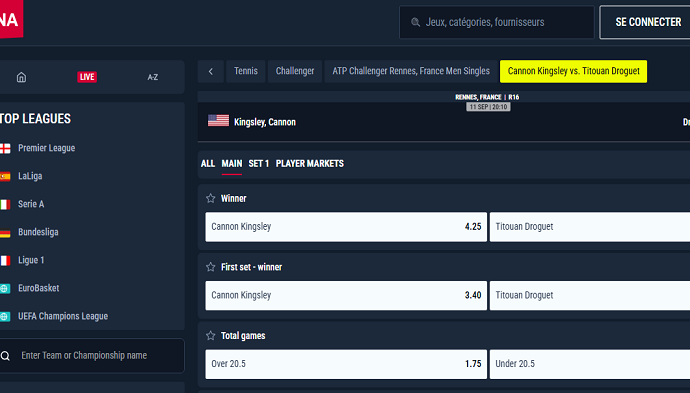Open EuroBasket league link
The width and height of the screenshot is (690, 393).
coord(38,288)
